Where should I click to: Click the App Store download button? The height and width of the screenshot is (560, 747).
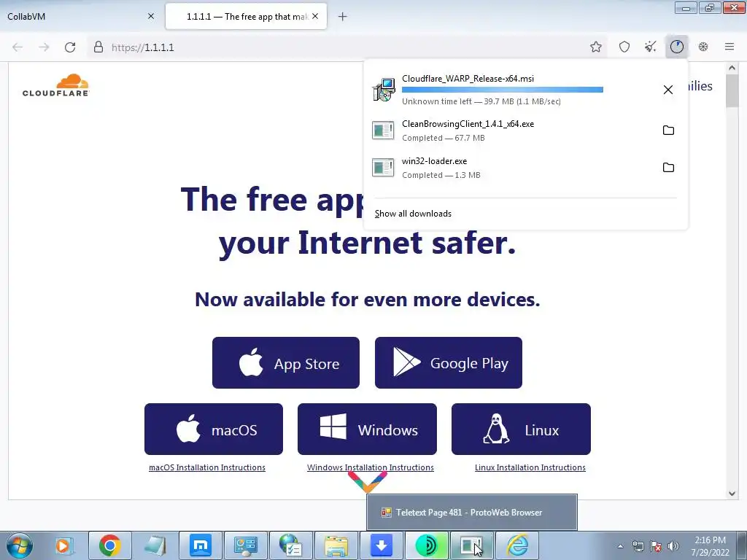click(x=286, y=363)
